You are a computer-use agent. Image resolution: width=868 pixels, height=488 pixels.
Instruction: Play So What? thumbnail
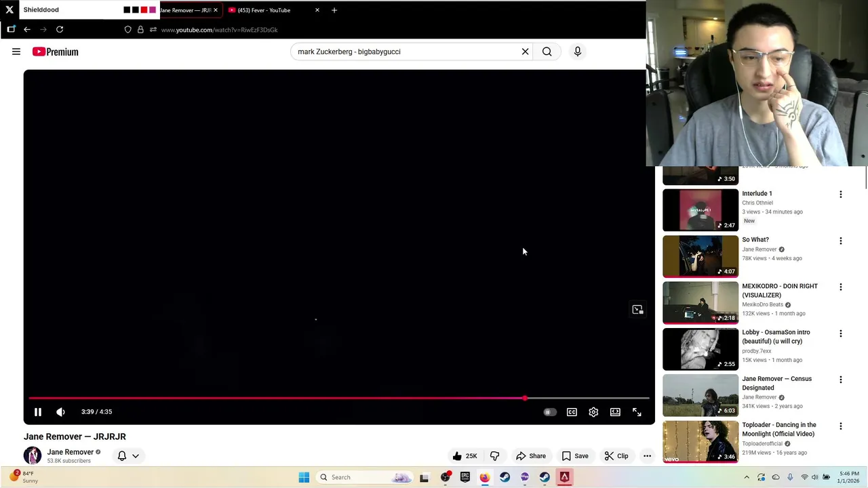pyautogui.click(x=701, y=256)
